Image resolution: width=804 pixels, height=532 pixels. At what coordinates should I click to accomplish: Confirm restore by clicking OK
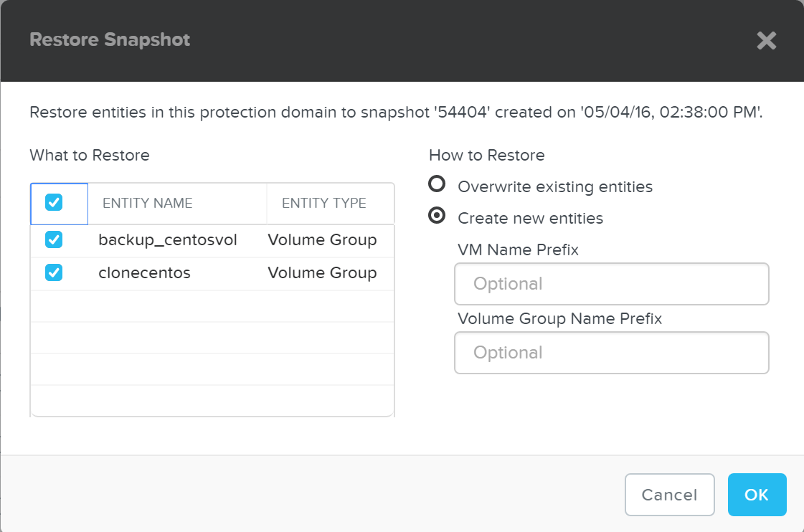point(757,495)
